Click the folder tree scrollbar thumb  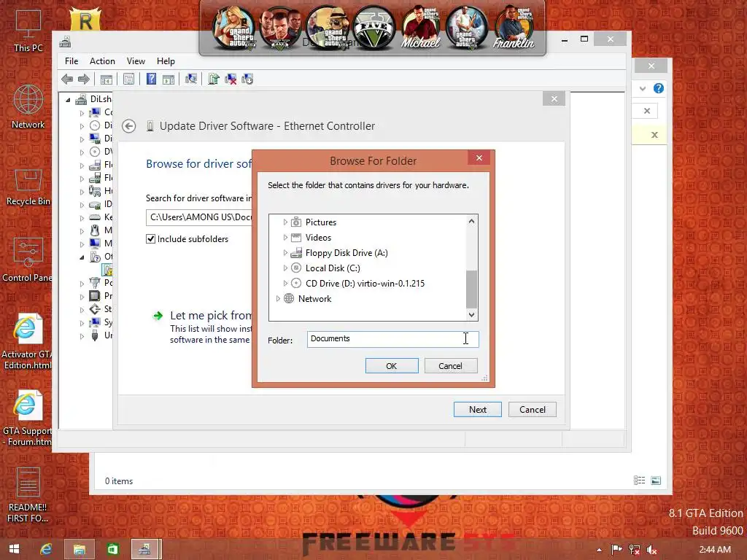[471, 289]
